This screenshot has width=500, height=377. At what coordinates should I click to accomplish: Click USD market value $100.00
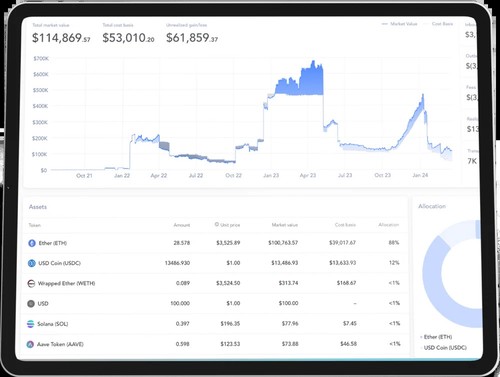point(289,304)
